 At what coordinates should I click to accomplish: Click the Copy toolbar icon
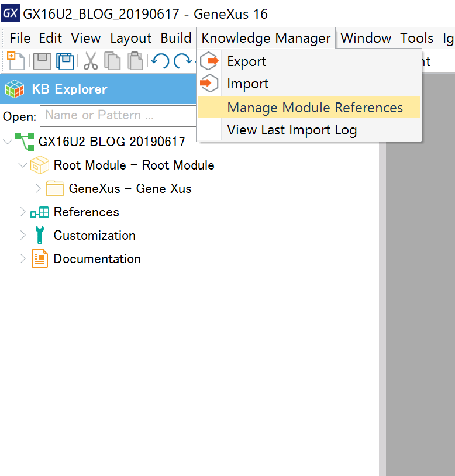tap(112, 61)
